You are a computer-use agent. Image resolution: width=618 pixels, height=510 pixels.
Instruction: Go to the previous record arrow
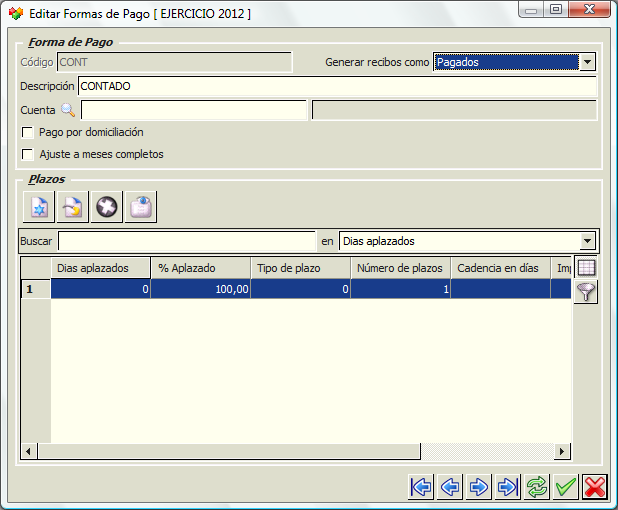click(x=450, y=487)
